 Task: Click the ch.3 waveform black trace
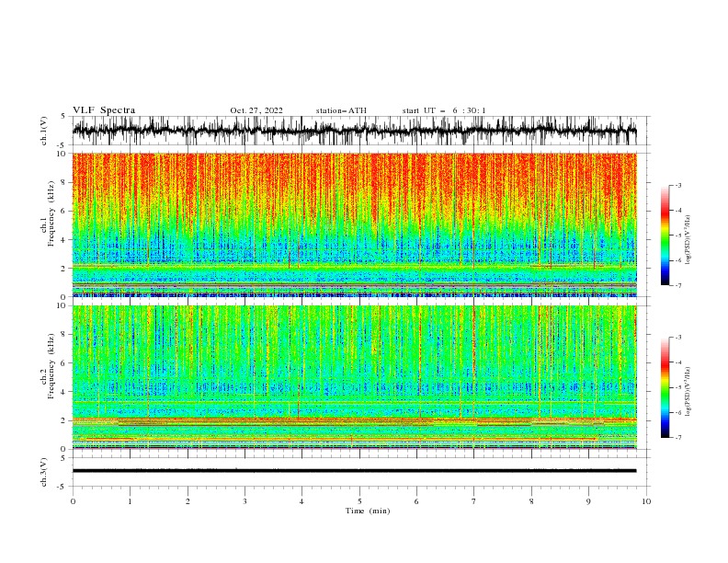(x=354, y=471)
